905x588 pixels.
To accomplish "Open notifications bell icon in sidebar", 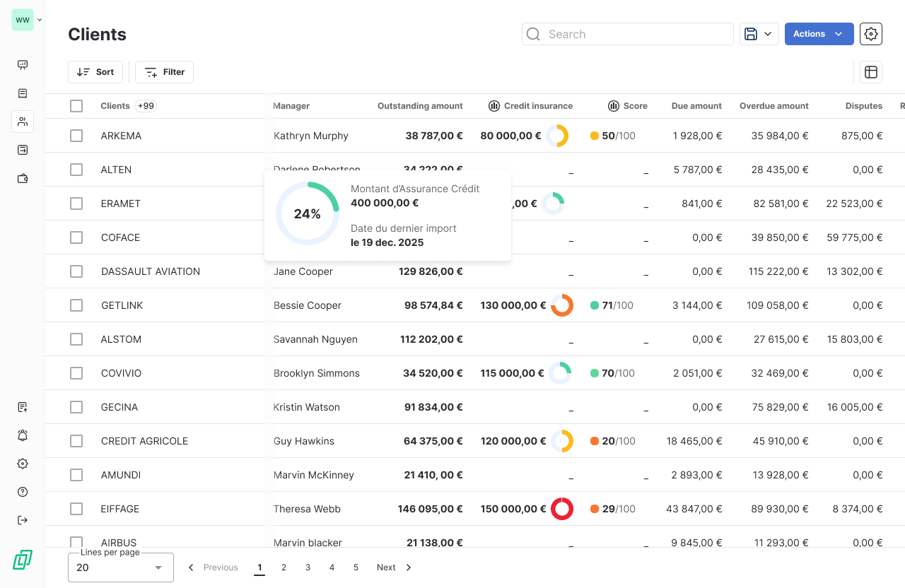I will (23, 435).
